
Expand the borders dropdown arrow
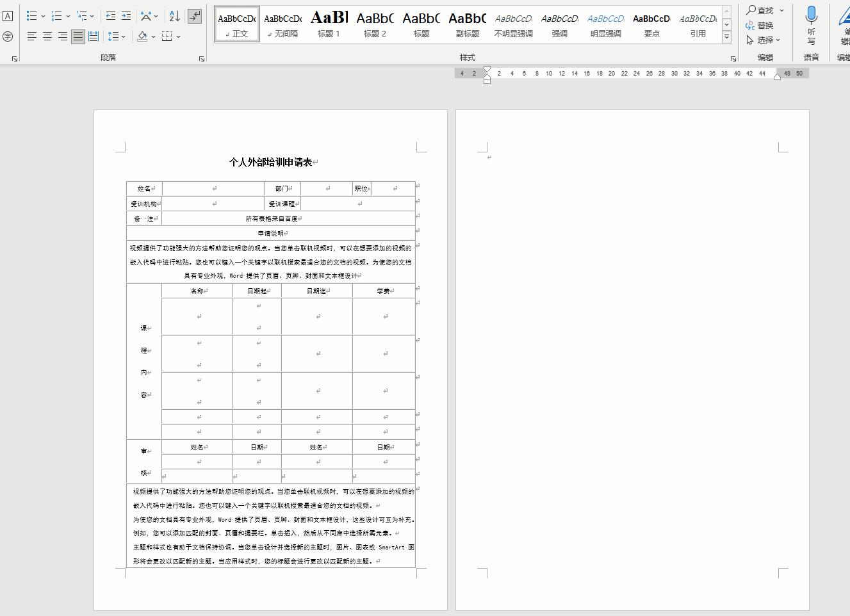[x=177, y=36]
